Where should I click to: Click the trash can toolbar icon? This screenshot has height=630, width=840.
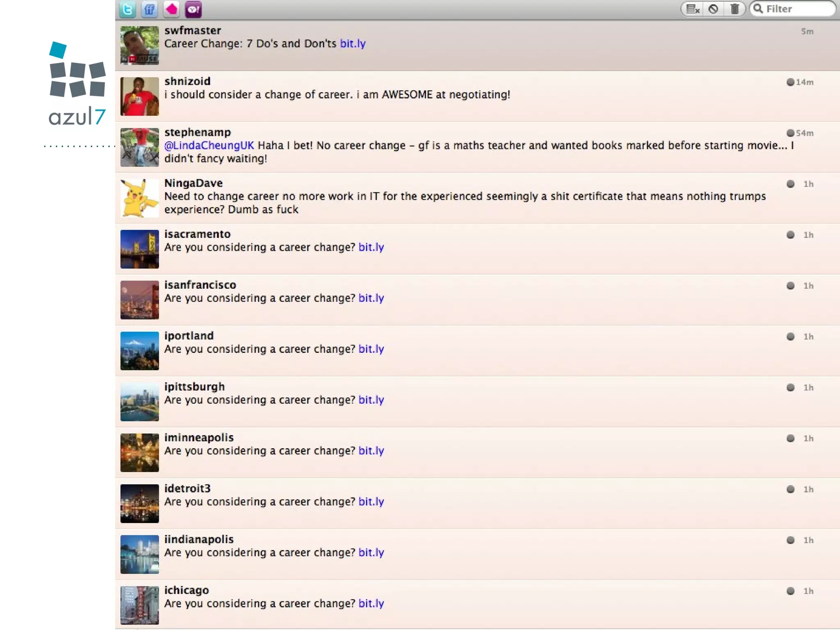click(x=735, y=9)
